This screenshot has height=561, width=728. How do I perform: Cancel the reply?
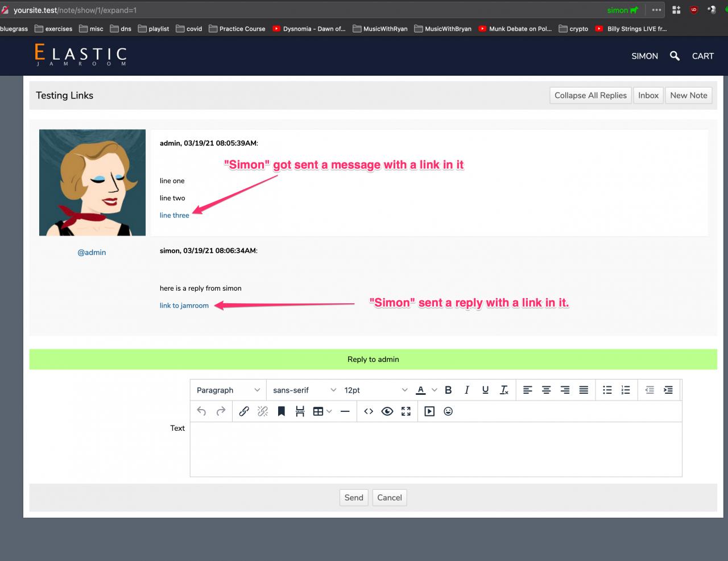point(390,498)
